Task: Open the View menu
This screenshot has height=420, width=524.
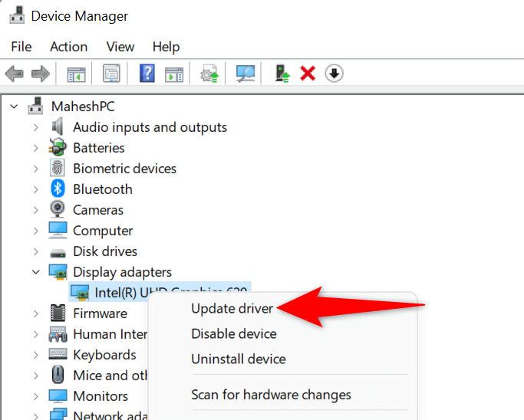Action: [x=120, y=47]
